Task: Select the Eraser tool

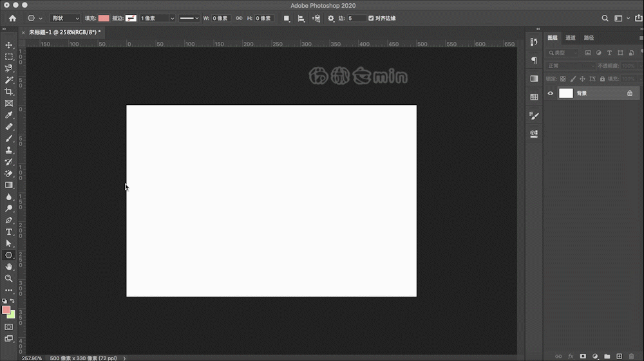Action: [x=8, y=174]
